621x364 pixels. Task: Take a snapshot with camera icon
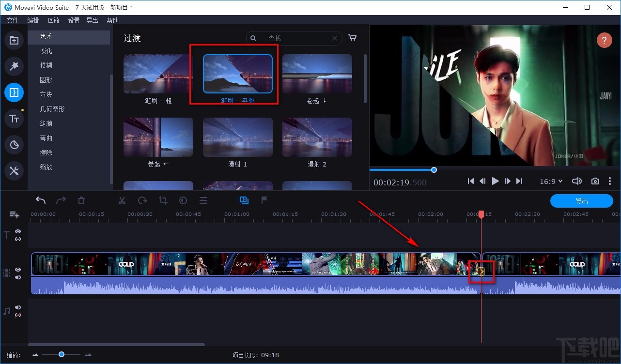[595, 181]
